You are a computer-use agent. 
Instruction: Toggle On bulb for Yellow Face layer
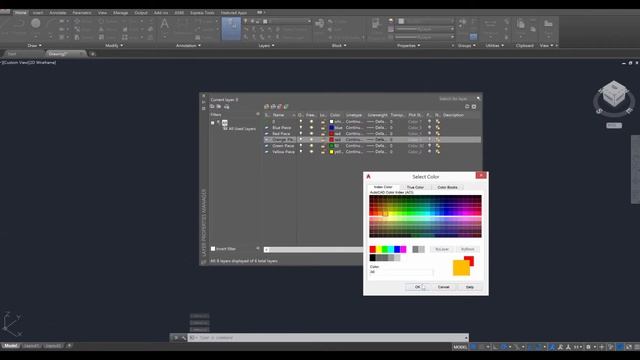[x=301, y=151]
